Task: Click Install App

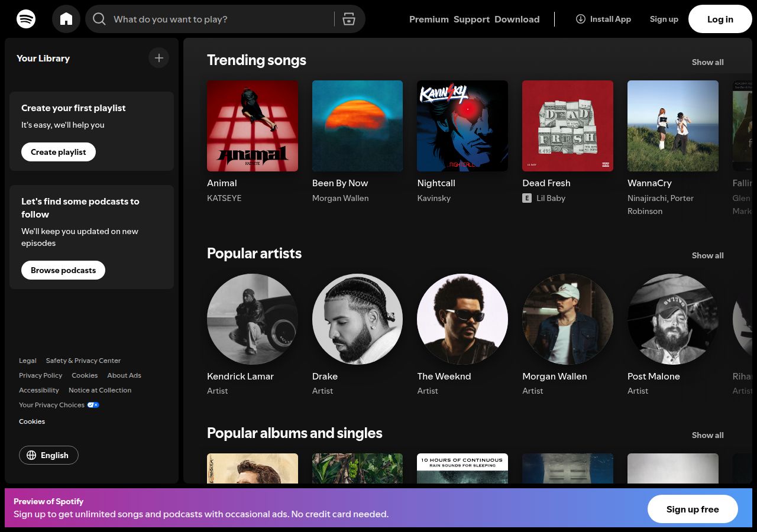Action: pos(603,19)
